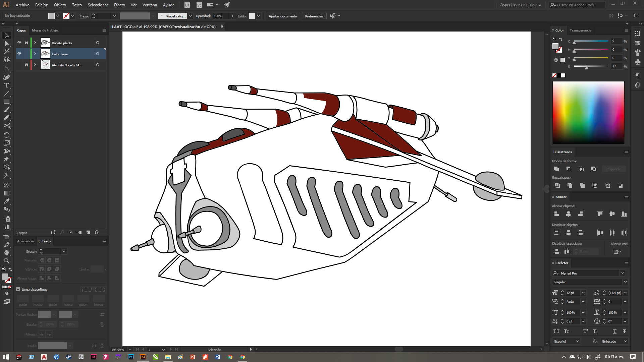The image size is (644, 362).
Task: Switch to the Transparencia tab
Action: [x=580, y=30]
